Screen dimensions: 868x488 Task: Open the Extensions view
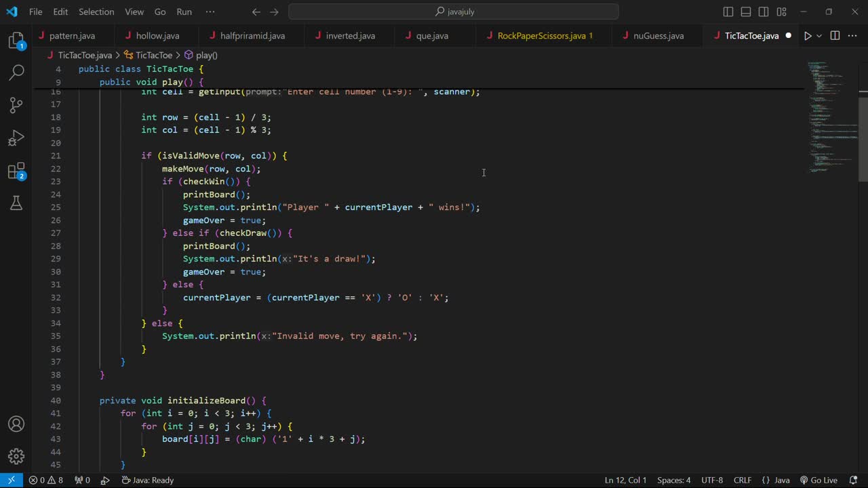tap(16, 171)
